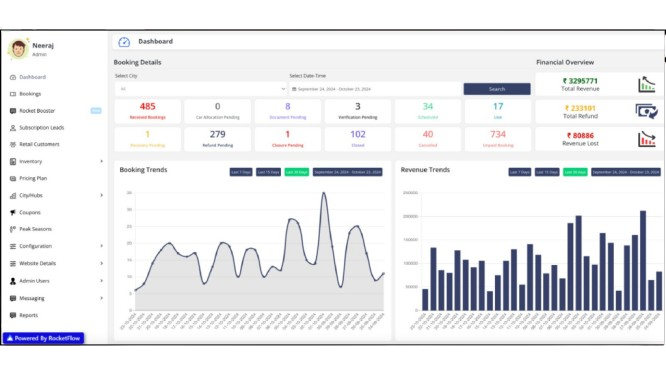Open the Car Allocation Pending card
Screen dimensions: 666x375
click(x=217, y=111)
